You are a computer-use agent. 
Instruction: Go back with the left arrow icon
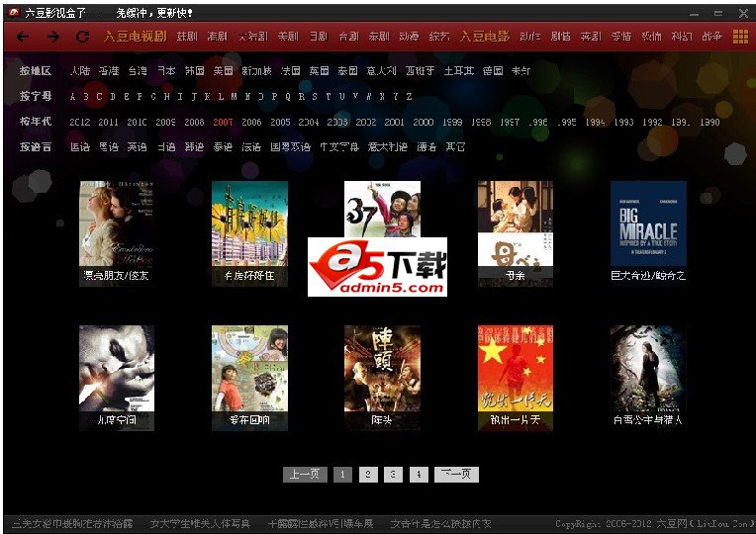click(23, 37)
